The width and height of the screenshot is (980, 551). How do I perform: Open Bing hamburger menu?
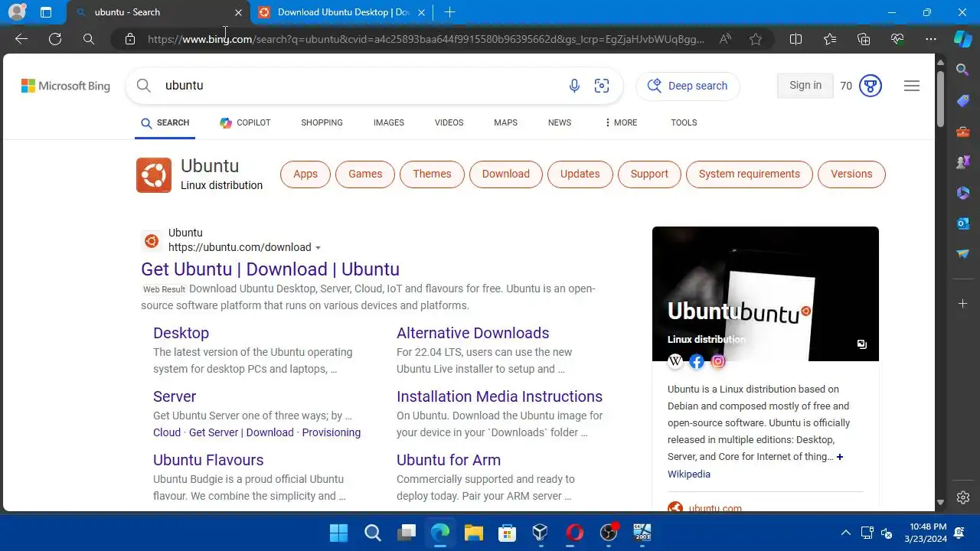(912, 86)
